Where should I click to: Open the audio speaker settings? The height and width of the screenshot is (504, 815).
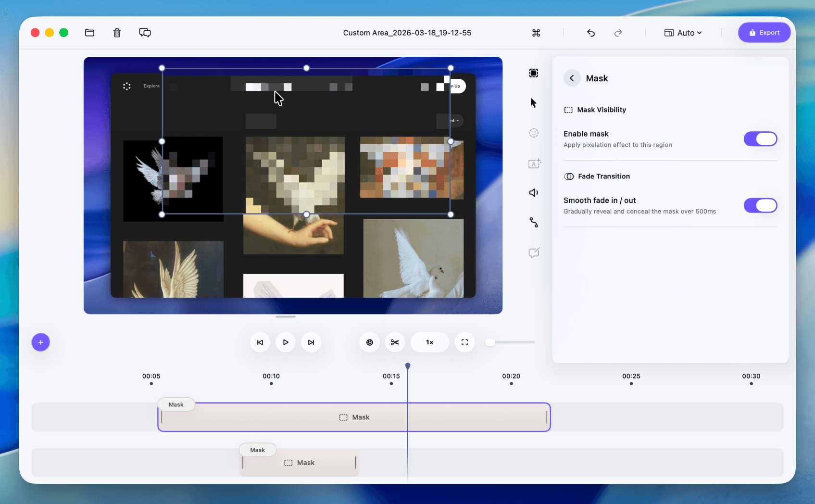pyautogui.click(x=533, y=193)
